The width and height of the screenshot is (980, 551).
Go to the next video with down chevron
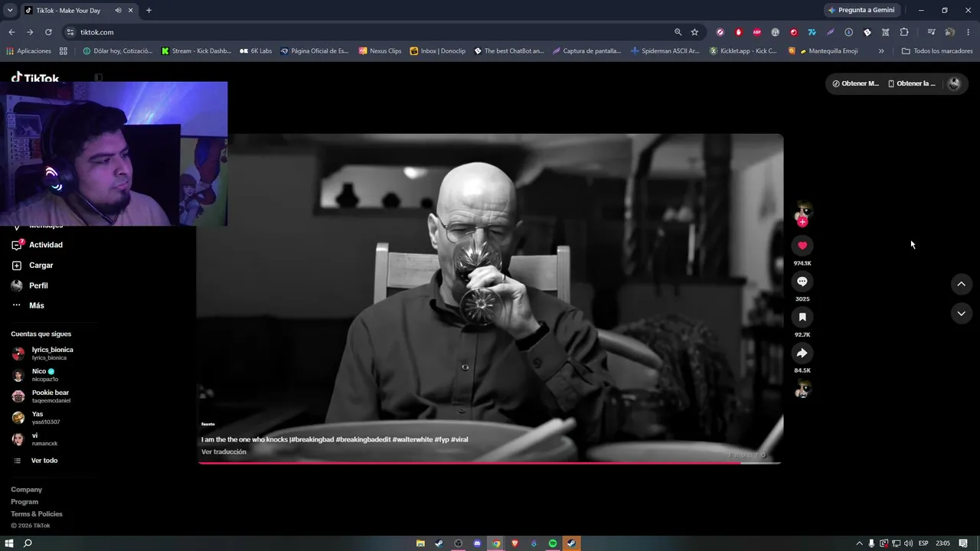click(x=961, y=313)
